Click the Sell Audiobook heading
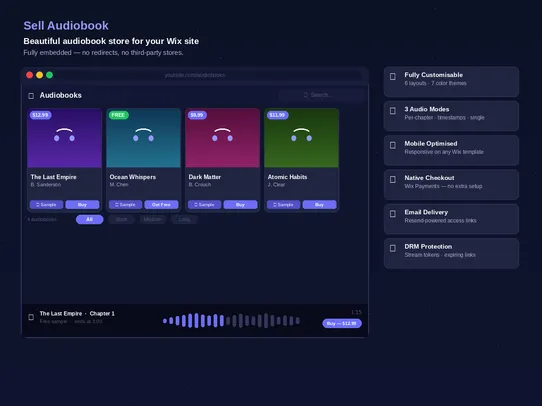Screen dimensions: 542x406 (66, 26)
